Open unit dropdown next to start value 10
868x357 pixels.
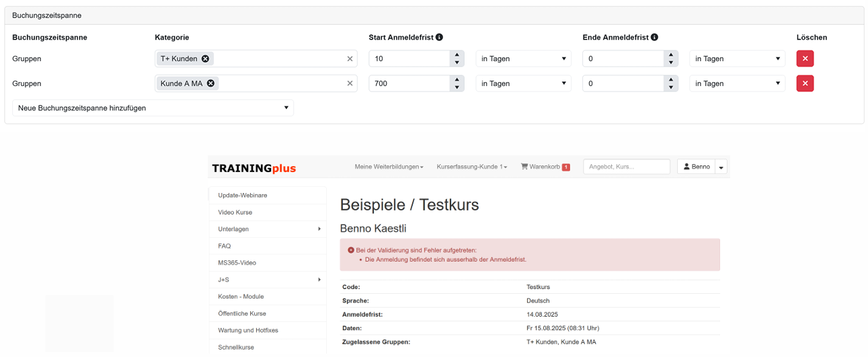tap(523, 58)
